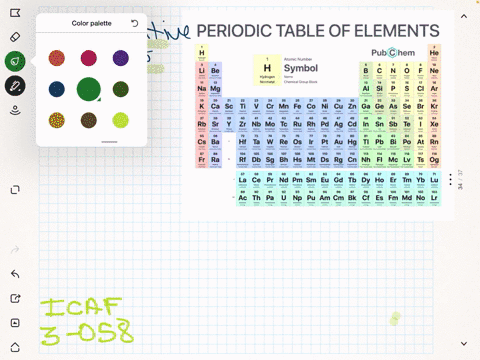480x360 pixels.
Task: Go to the home screen icon
Action: point(15,347)
